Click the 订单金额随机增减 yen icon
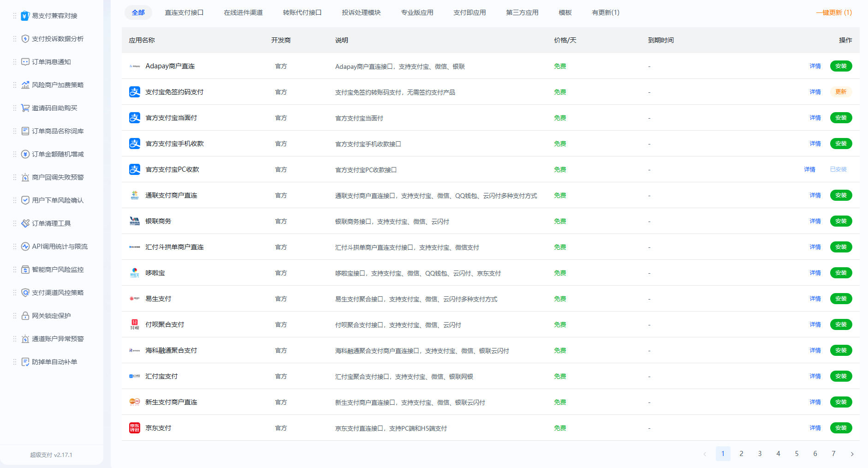 click(25, 154)
